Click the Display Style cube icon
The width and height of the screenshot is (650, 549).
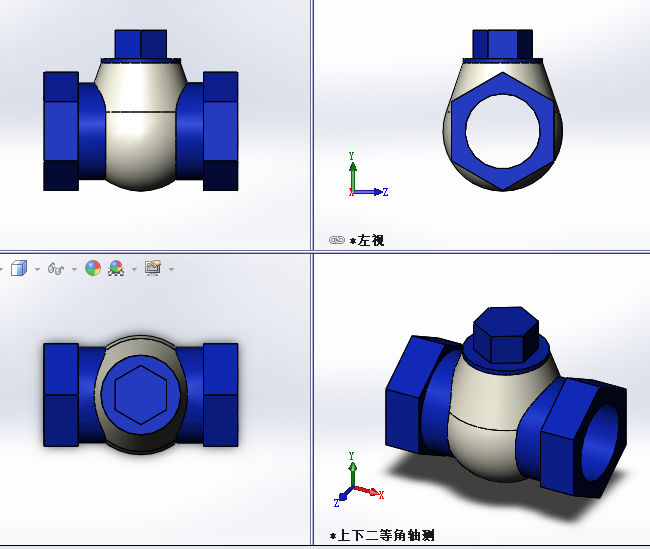(18, 268)
